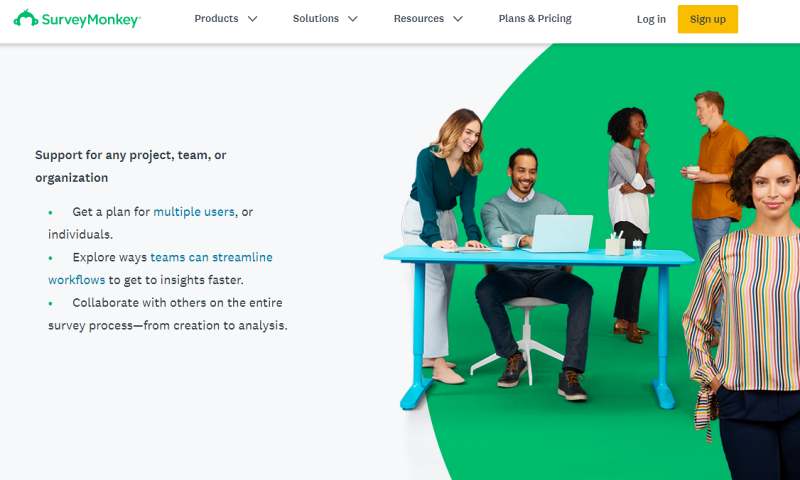Screen dimensions: 800x480
Task: Click the Log in link
Action: click(651, 19)
